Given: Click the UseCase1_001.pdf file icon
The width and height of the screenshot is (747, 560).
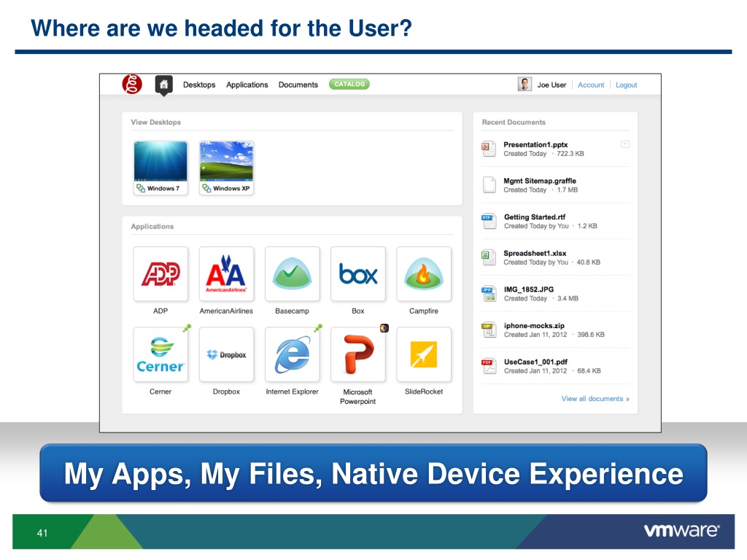Looking at the screenshot, I should tap(489, 366).
